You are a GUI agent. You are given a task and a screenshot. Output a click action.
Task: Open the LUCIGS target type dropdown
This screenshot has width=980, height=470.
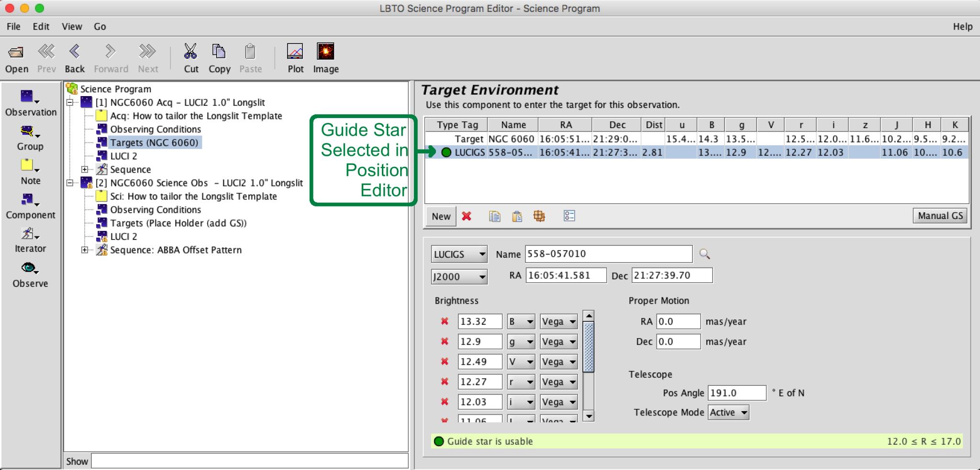coord(459,254)
